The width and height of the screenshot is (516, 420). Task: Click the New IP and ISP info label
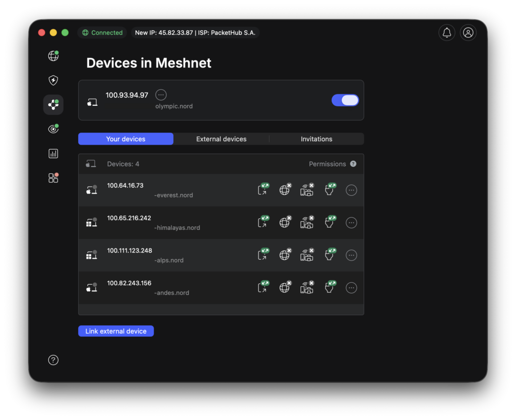195,33
